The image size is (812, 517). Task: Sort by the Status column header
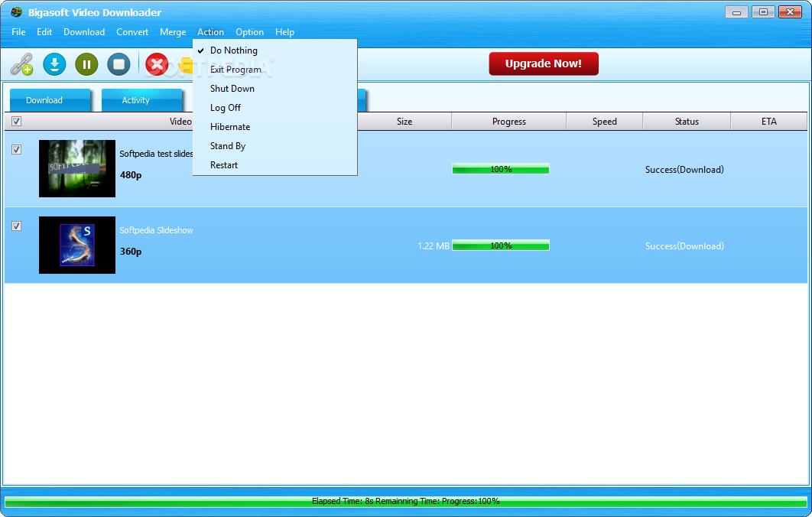(687, 122)
